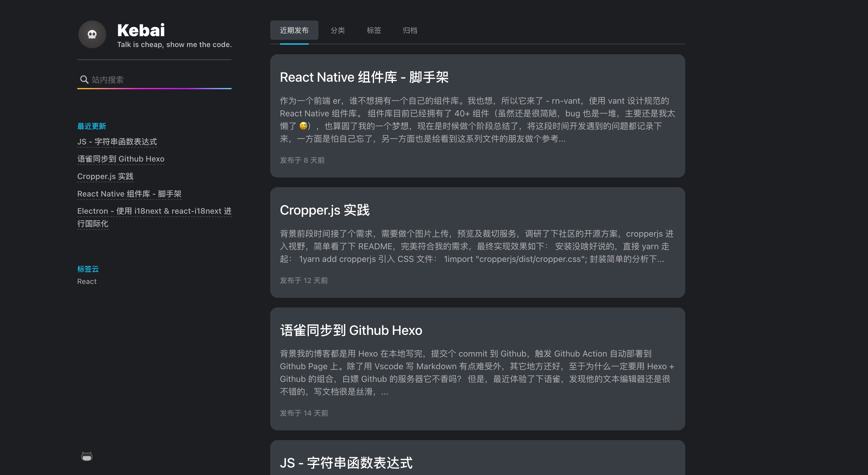Viewport: 868px width, 475px height.
Task: Click the Kebai site title
Action: pyautogui.click(x=141, y=30)
